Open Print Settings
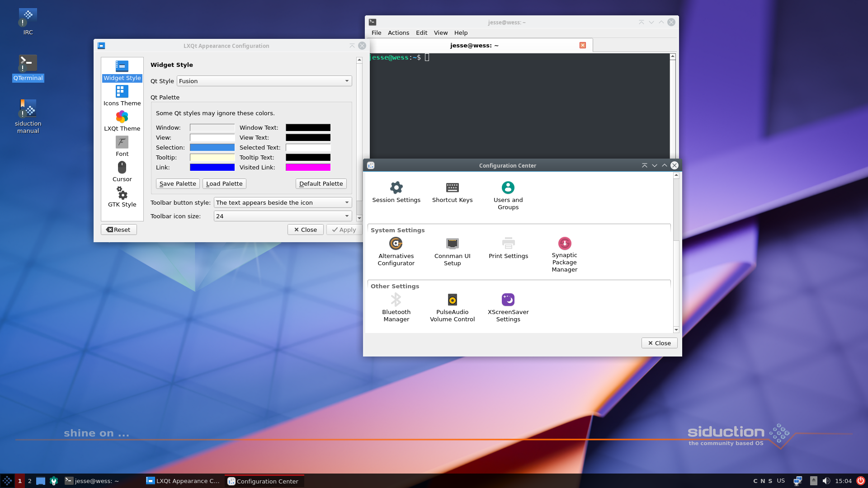The image size is (868, 488). pos(508,249)
